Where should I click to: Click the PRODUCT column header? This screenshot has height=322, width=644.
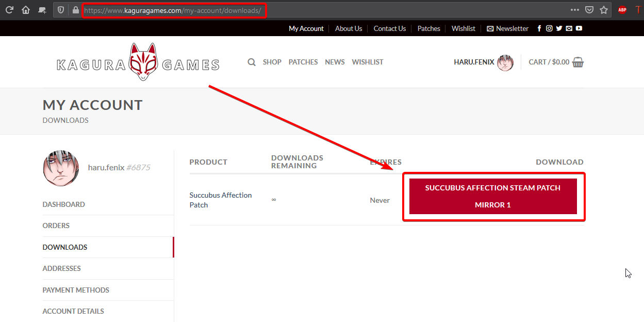(208, 162)
